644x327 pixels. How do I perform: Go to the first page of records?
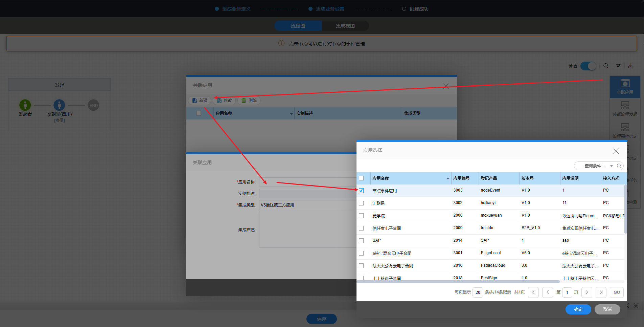point(533,292)
